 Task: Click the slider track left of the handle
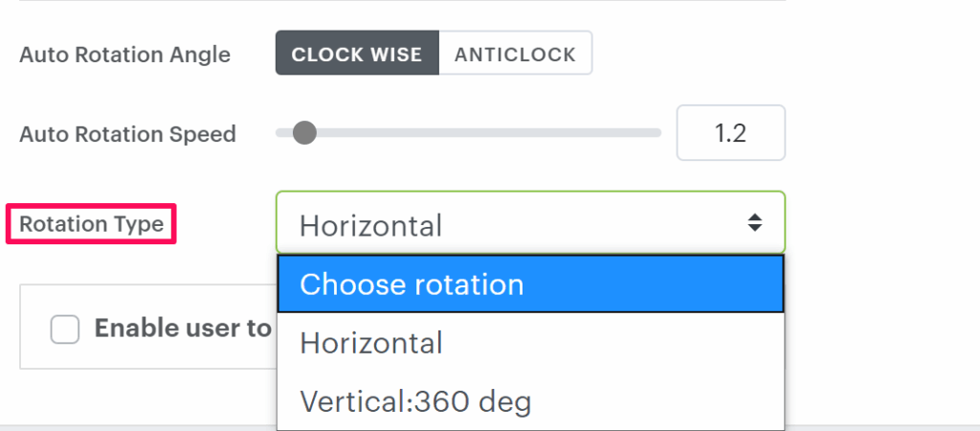[283, 132]
